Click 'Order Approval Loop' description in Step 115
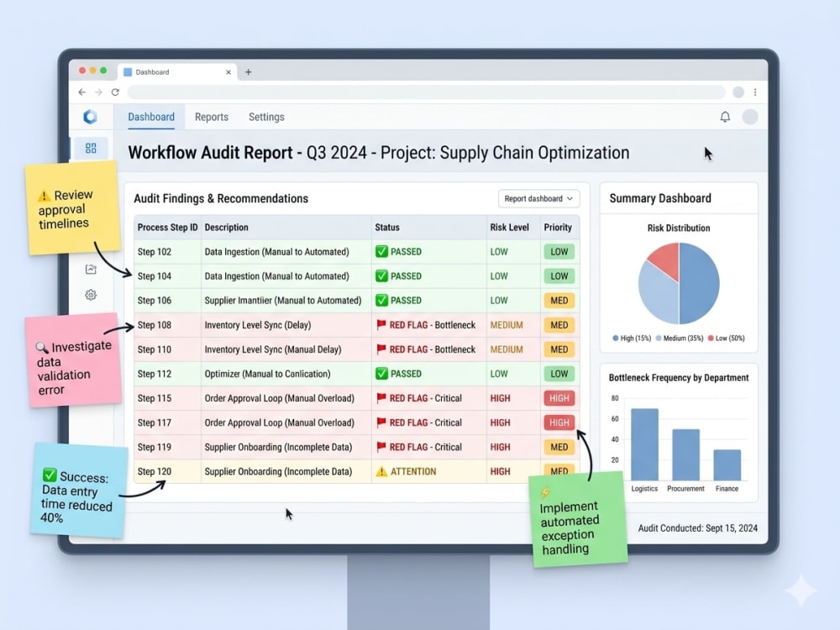 click(279, 398)
